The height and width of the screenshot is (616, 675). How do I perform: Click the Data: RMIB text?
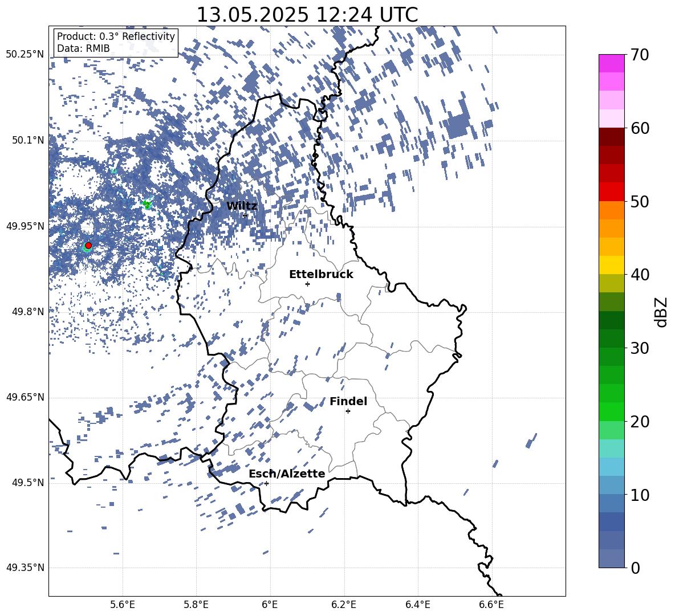point(83,48)
